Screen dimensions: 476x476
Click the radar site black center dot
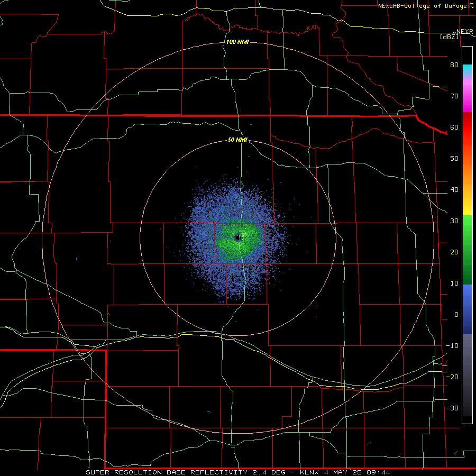coord(237,238)
